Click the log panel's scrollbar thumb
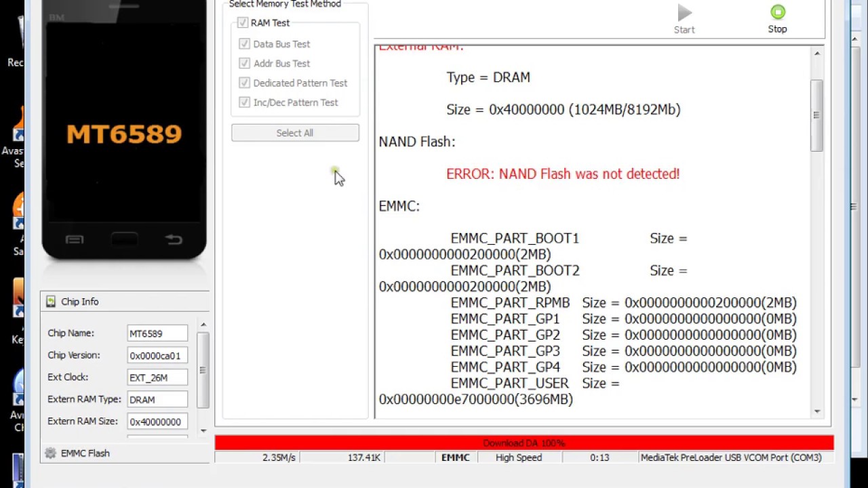The image size is (868, 488). [816, 115]
